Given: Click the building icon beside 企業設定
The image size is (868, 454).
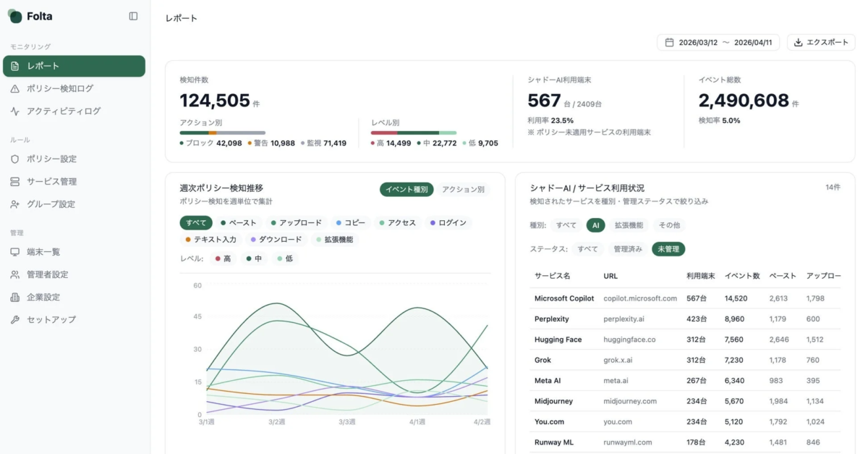Looking at the screenshot, I should click(15, 297).
